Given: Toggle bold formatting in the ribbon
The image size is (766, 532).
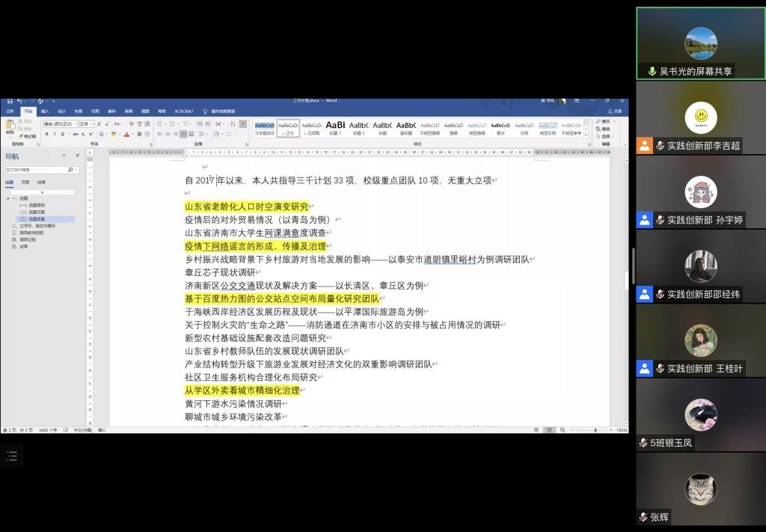Looking at the screenshot, I should pos(46,135).
